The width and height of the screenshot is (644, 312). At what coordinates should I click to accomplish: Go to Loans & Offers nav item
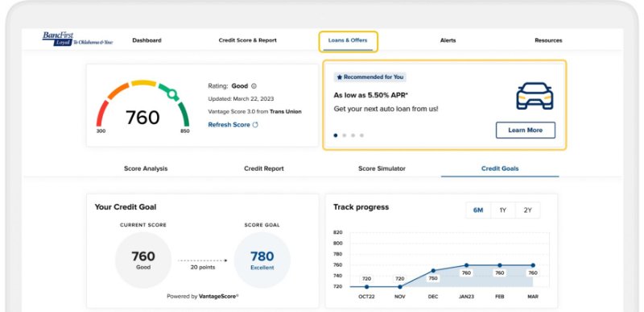(348, 40)
